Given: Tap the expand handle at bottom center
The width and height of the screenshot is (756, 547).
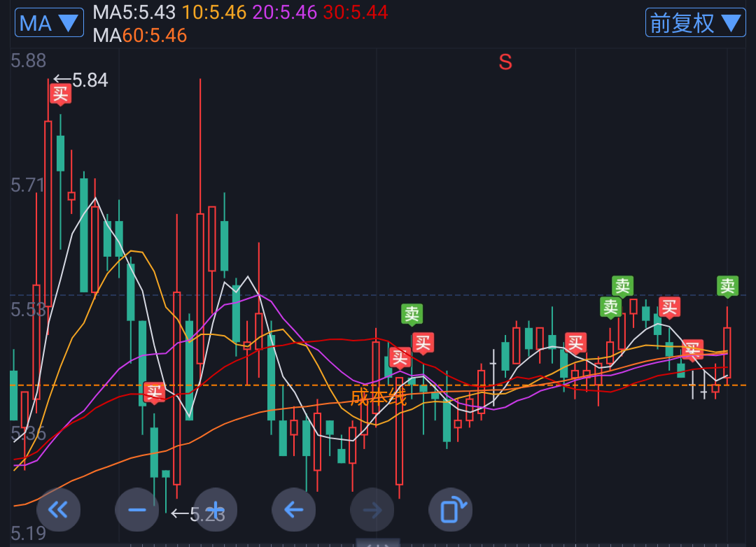Looking at the screenshot, I should coord(378,543).
